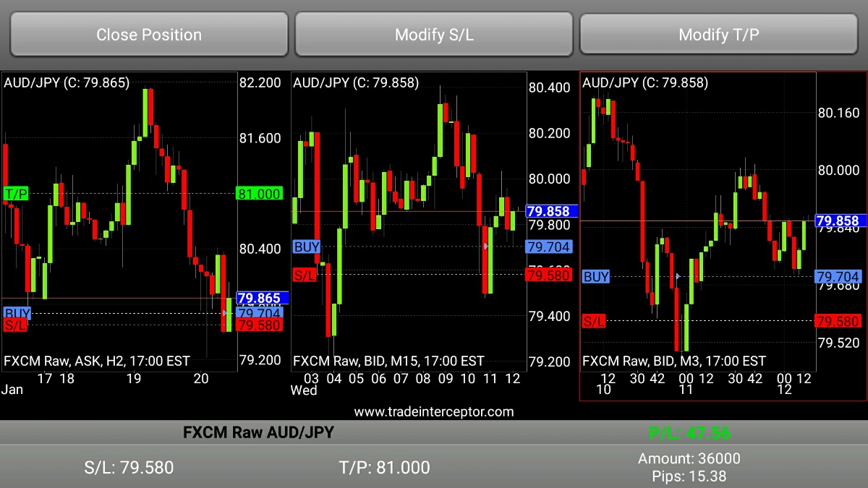Click the Amount: 36000 text
The width and height of the screenshot is (868, 488).
[689, 458]
